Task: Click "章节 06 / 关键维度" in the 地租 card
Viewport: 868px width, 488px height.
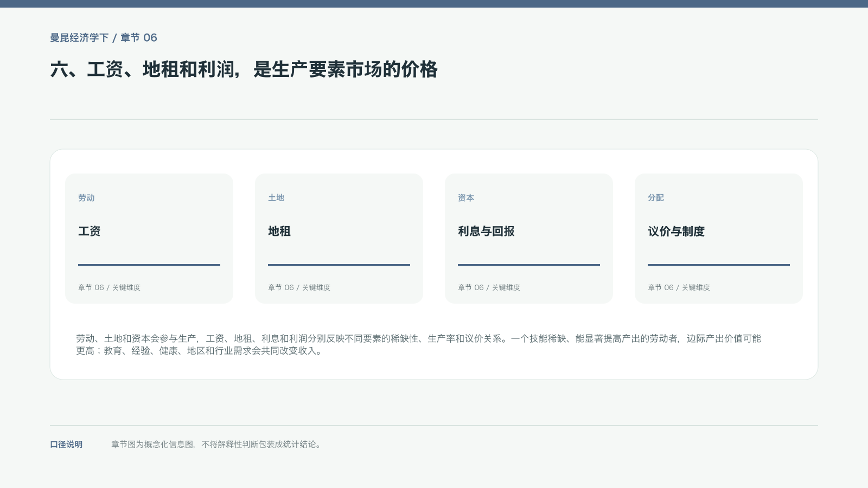Action: pyautogui.click(x=299, y=287)
